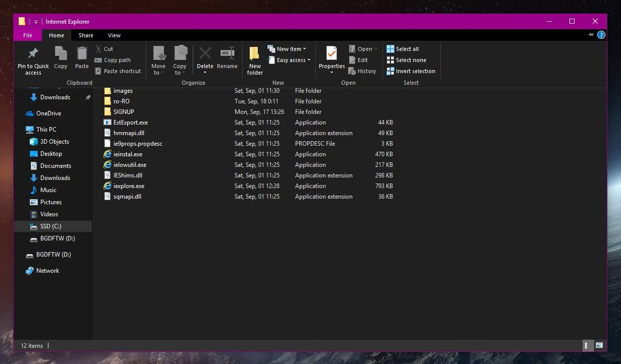
Task: Open the SIGNUP folder
Action: [124, 112]
